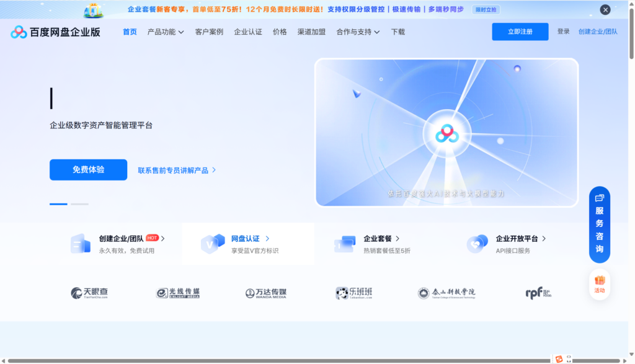Switch to the 首页 nav item
Image resolution: width=635 pixels, height=364 pixels.
coord(128,31)
